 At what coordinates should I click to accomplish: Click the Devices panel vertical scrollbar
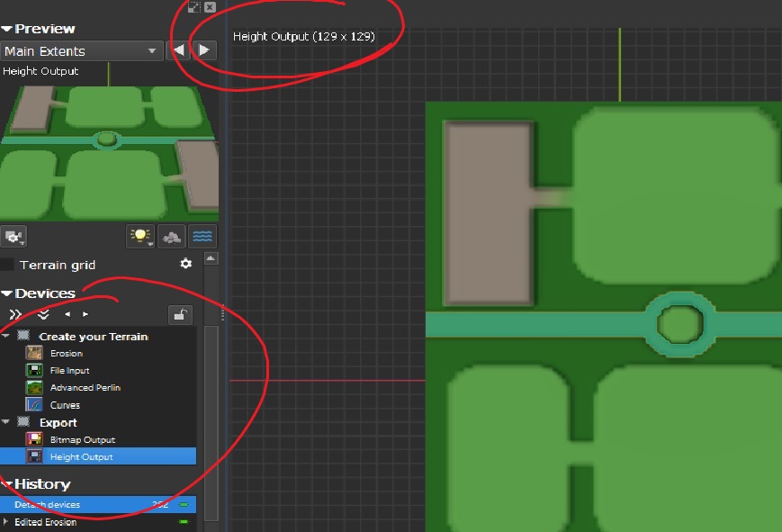[x=211, y=423]
